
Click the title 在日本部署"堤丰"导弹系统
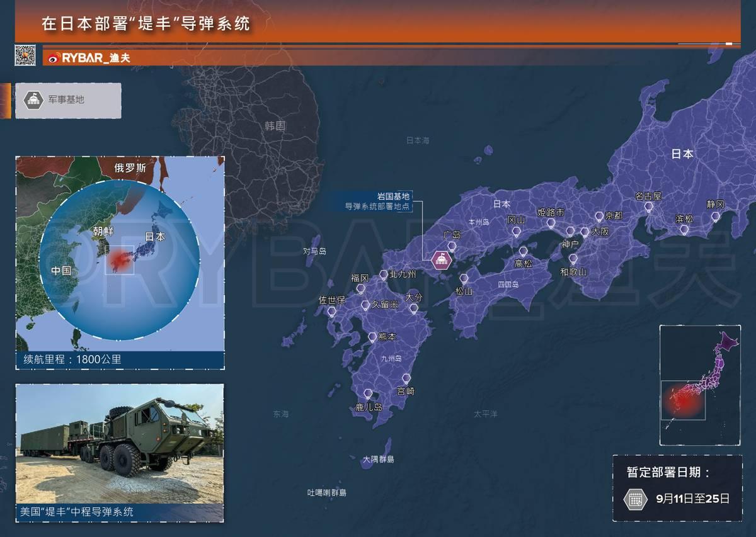point(146,24)
